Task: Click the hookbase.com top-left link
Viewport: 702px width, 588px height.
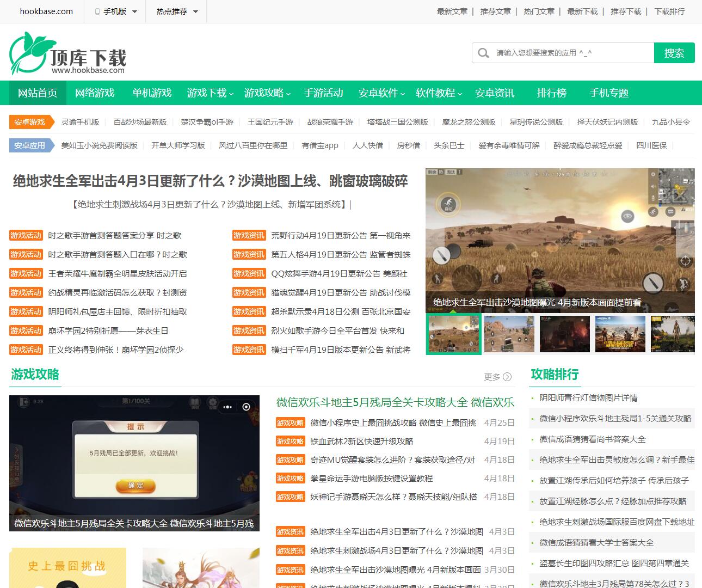Action: (x=46, y=11)
